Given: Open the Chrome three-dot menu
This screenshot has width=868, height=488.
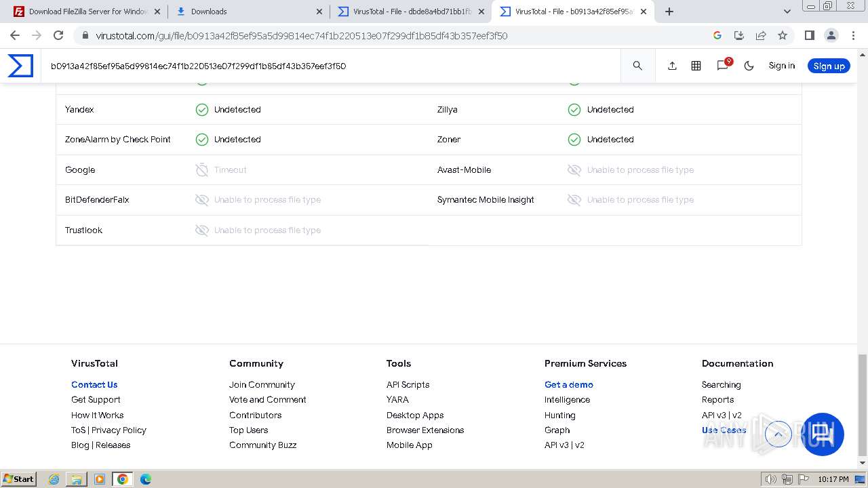Looking at the screenshot, I should tap(853, 35).
